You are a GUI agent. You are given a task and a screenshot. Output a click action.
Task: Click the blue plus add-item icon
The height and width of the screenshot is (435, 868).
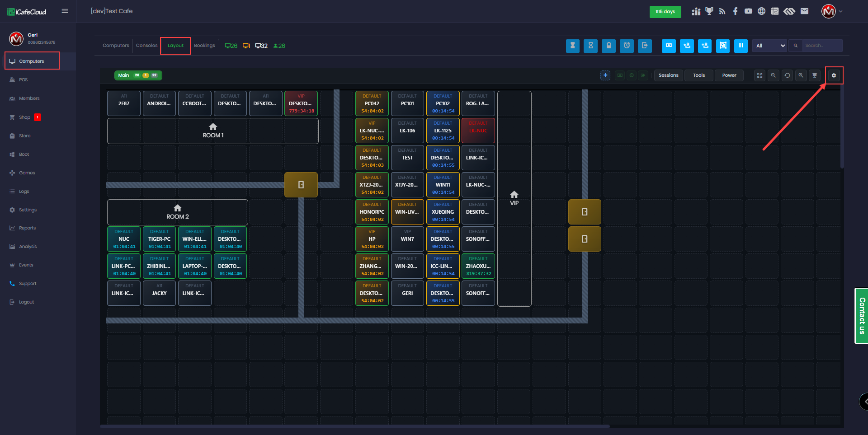coord(605,75)
